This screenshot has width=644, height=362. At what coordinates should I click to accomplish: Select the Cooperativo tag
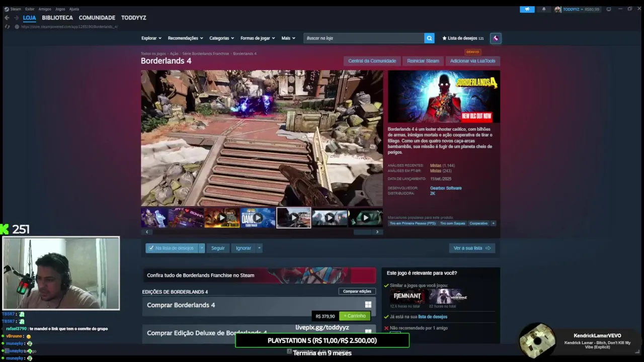click(x=478, y=223)
